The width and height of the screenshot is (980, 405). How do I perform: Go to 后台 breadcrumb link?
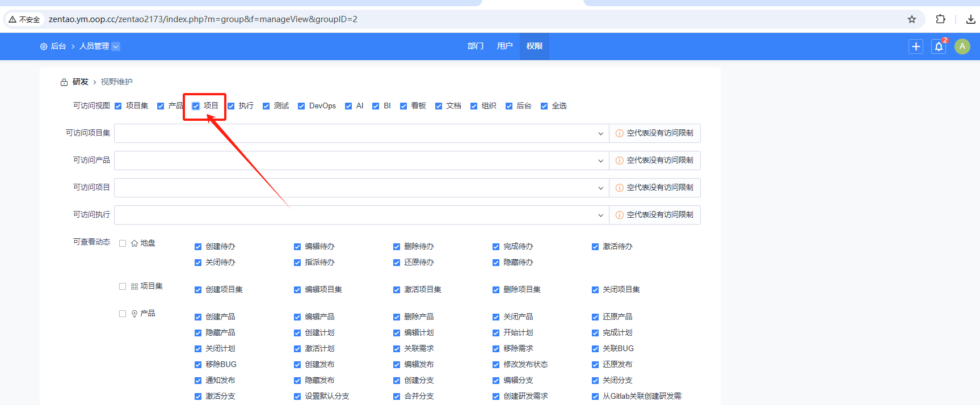(x=58, y=47)
